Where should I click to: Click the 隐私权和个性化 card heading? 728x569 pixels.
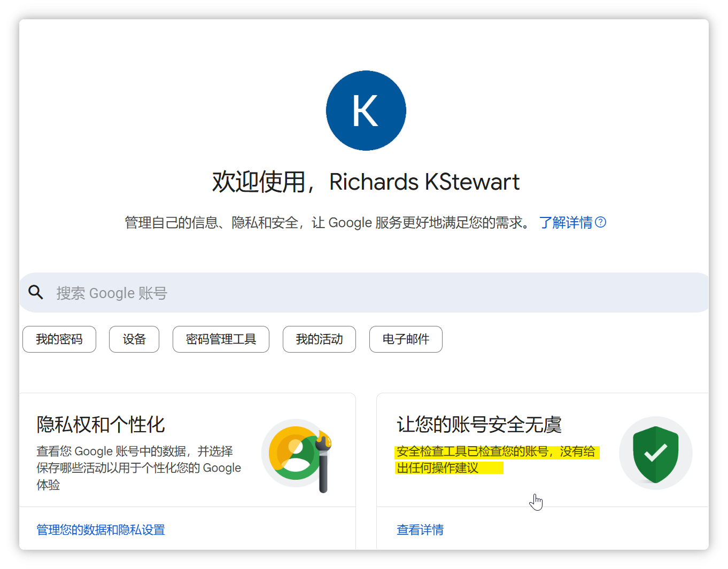tap(100, 425)
